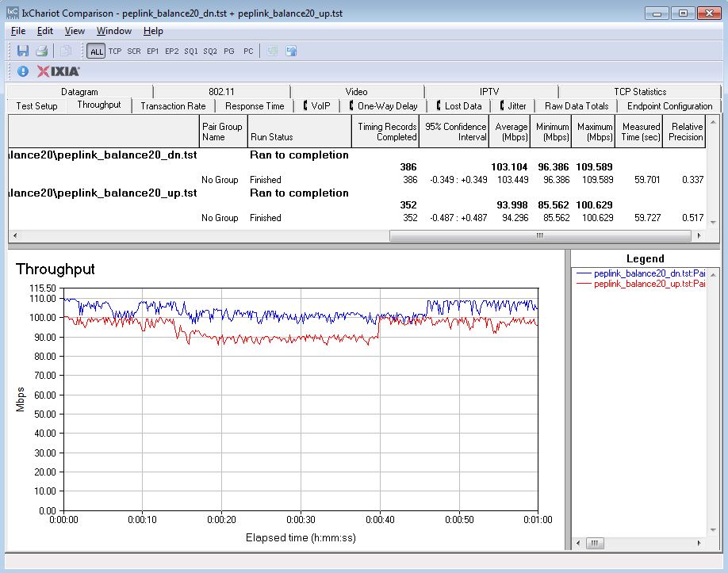Click the Measured Time (sec) column header

(639, 132)
